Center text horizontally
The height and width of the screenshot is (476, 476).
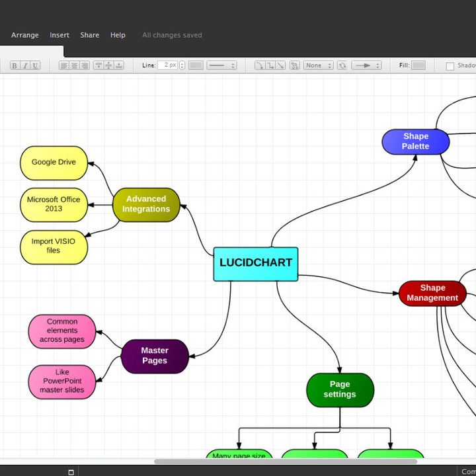pos(74,65)
